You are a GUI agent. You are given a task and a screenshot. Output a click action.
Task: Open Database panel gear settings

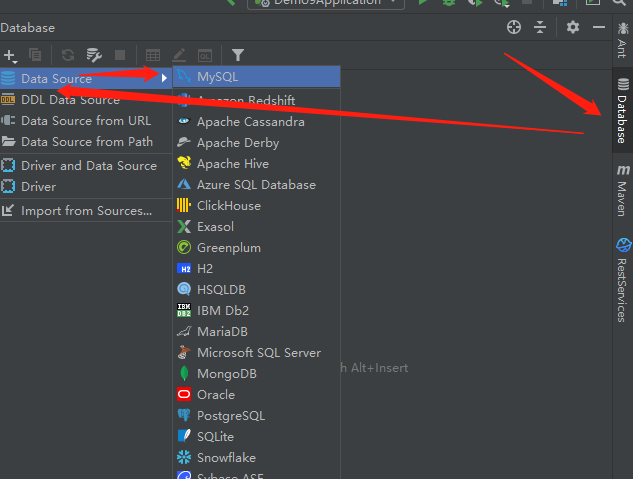(573, 27)
